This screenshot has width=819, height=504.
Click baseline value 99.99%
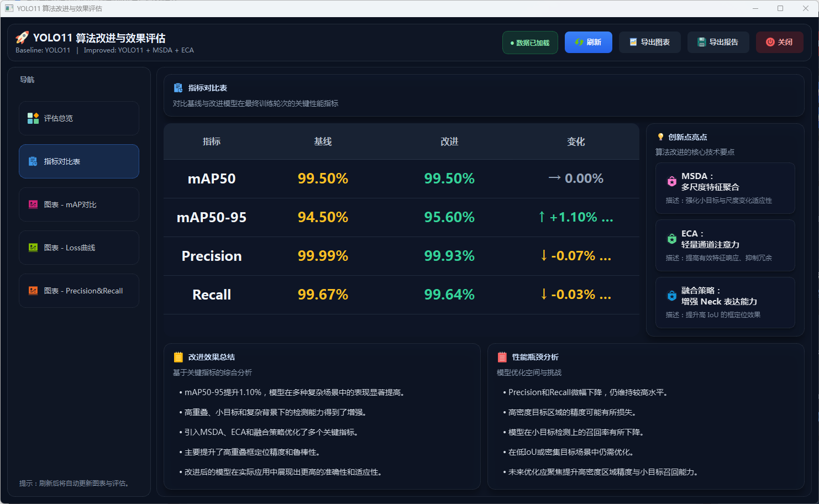point(323,256)
